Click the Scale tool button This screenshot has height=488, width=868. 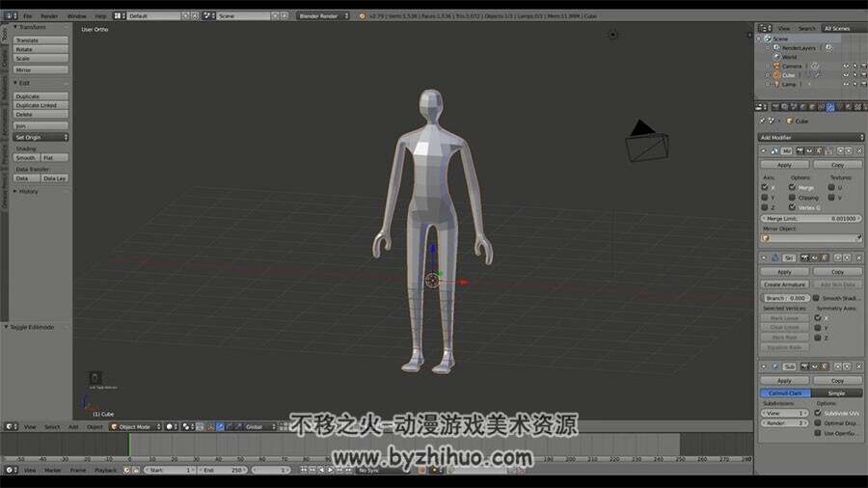tap(41, 58)
